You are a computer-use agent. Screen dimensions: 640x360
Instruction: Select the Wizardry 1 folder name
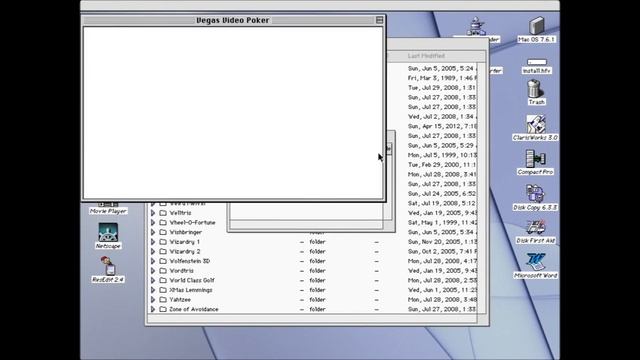coord(184,242)
